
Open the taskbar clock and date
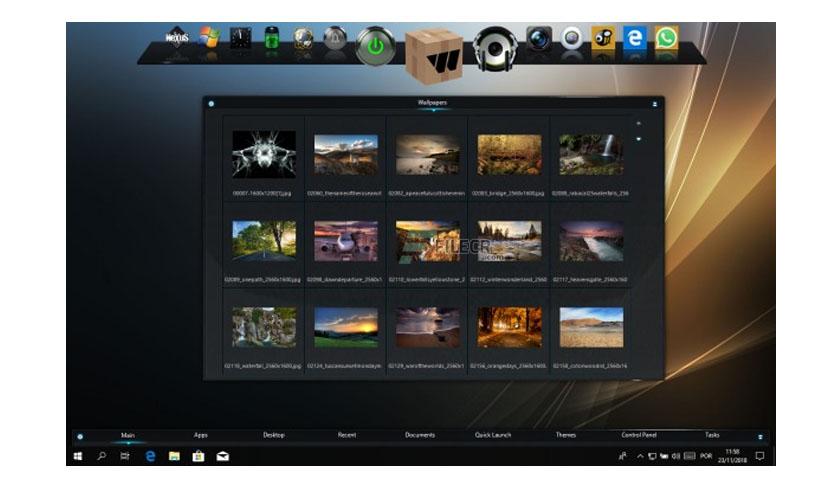coord(732,456)
